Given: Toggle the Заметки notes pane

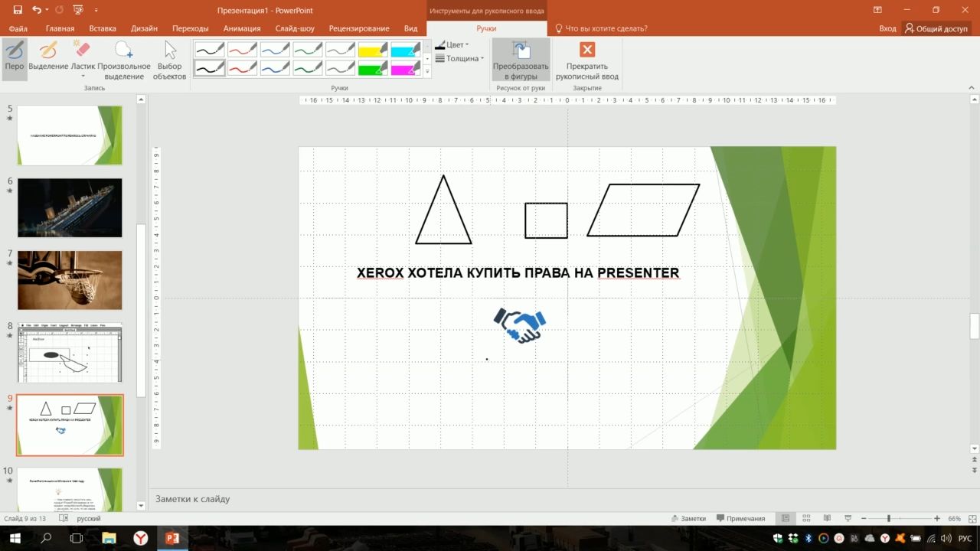Looking at the screenshot, I should pyautogui.click(x=688, y=518).
